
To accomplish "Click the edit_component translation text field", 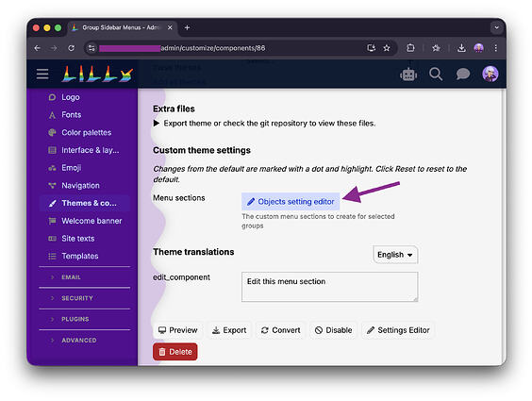I will [329, 287].
